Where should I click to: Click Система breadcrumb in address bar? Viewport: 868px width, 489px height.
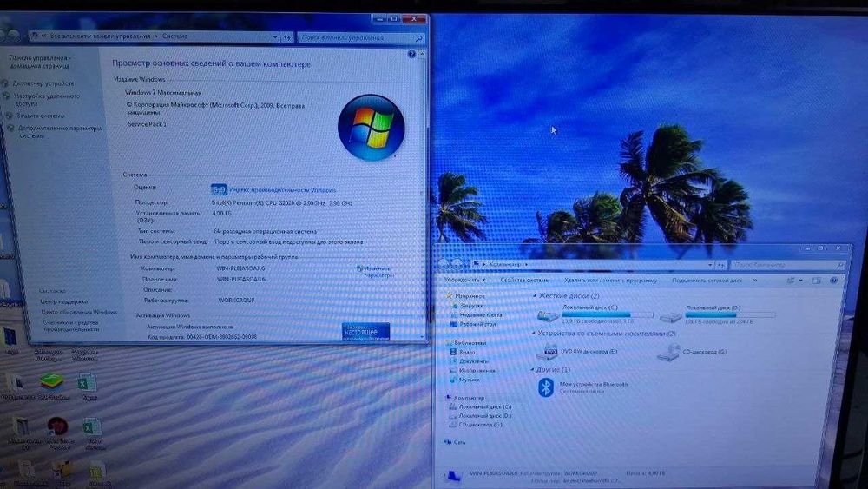pos(174,36)
